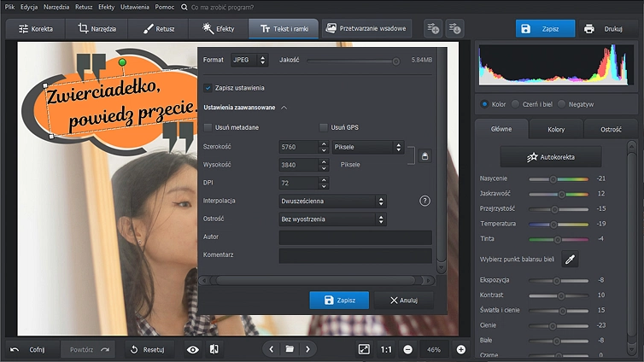
Task: Uncheck the Zapisz ustawienia checkbox
Action: [208, 88]
